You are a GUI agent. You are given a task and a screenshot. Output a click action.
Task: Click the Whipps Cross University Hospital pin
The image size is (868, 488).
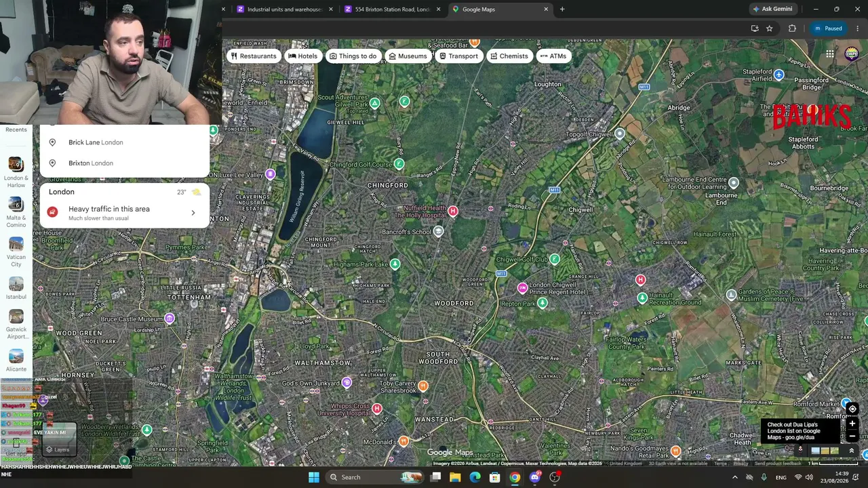[x=377, y=409]
